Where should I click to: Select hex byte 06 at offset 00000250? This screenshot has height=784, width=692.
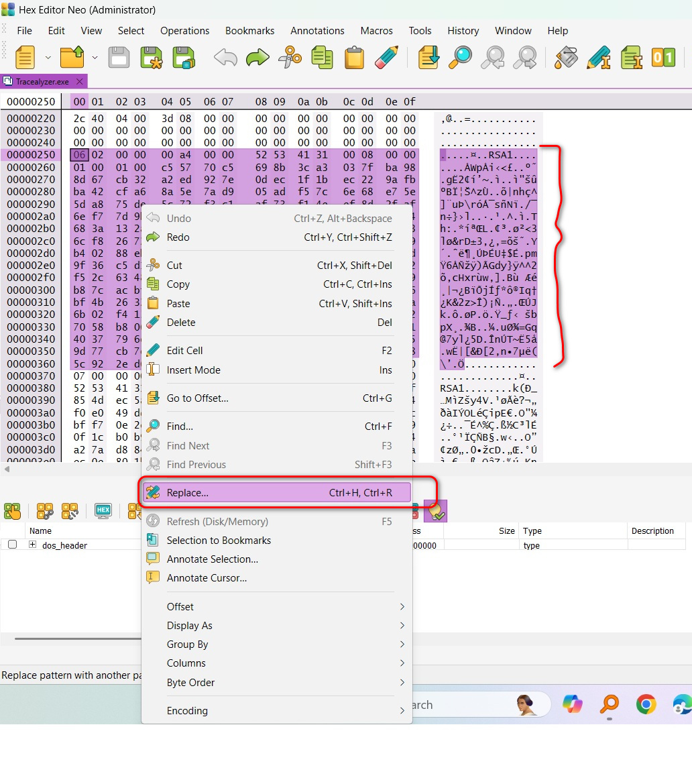pyautogui.click(x=80, y=154)
